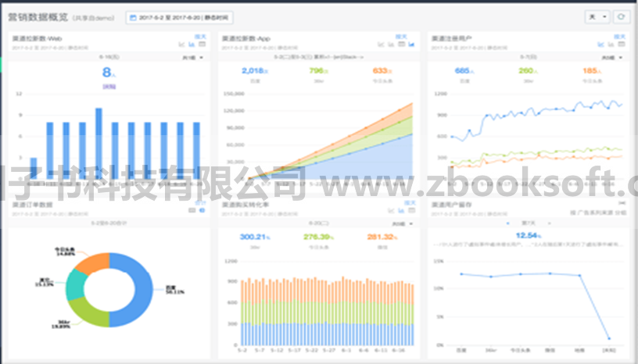
Task: Go to next day right of 第7天
Action: click(550, 223)
